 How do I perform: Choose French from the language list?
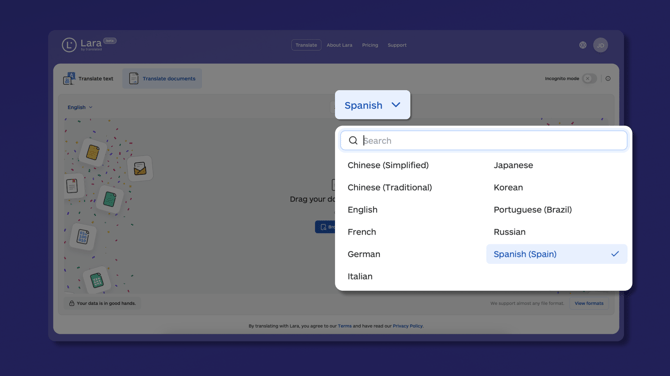pos(362,232)
